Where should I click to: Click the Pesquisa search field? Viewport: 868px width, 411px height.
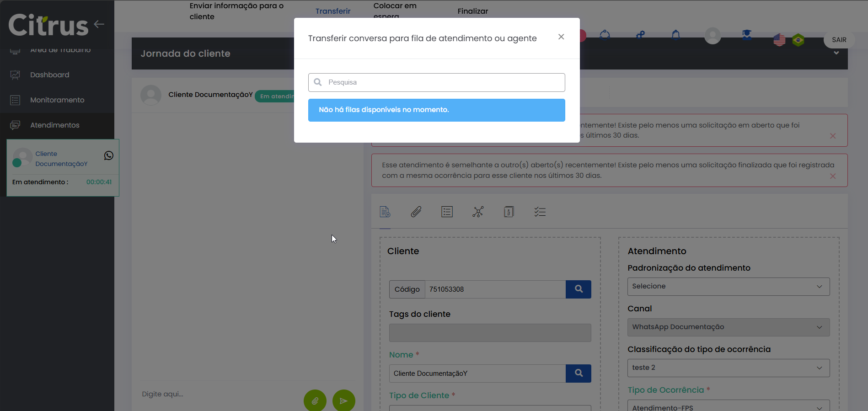[x=437, y=82]
